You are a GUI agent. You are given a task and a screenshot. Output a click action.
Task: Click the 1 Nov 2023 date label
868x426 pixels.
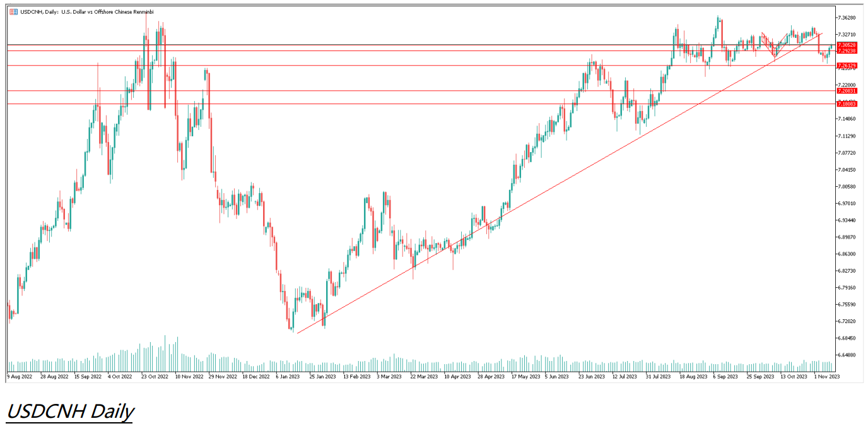[x=825, y=376]
